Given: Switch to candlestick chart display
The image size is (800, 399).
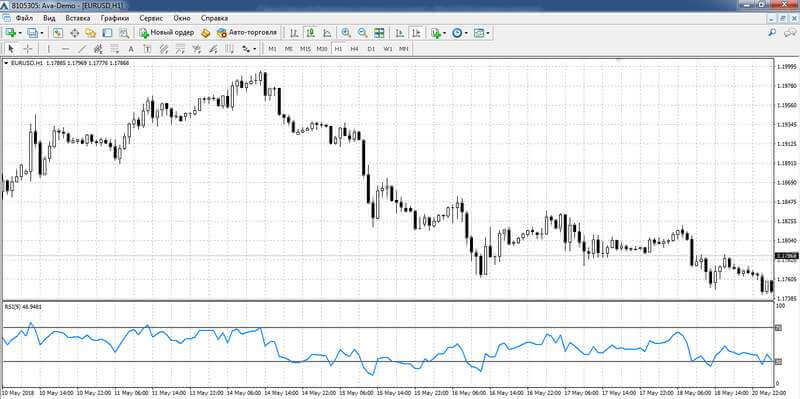Looking at the screenshot, I should coord(310,33).
